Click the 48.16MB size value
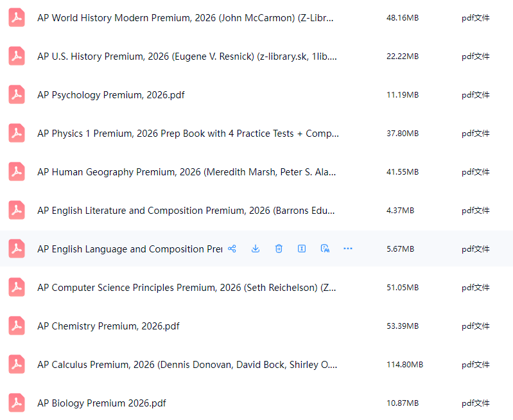 point(403,18)
